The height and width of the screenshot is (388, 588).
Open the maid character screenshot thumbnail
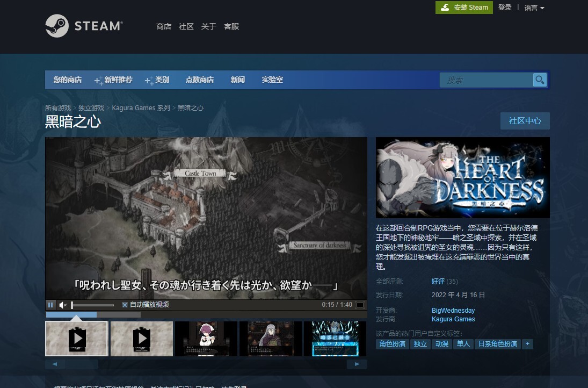206,339
